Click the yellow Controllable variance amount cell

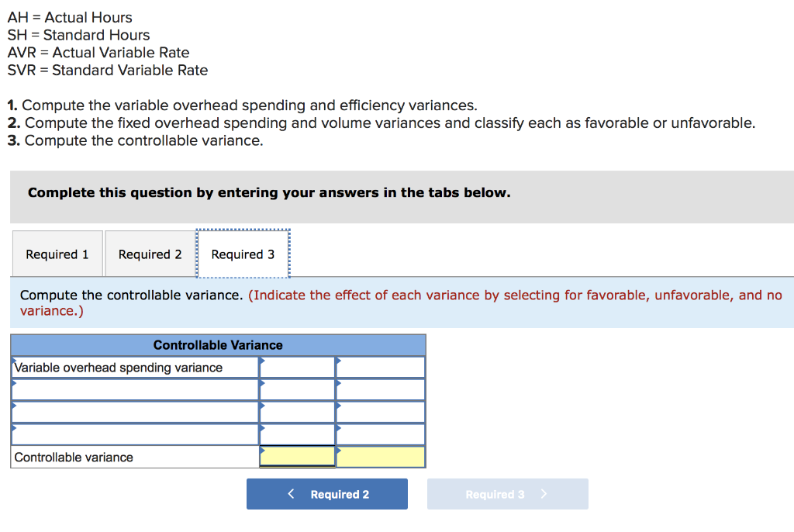[x=297, y=457]
